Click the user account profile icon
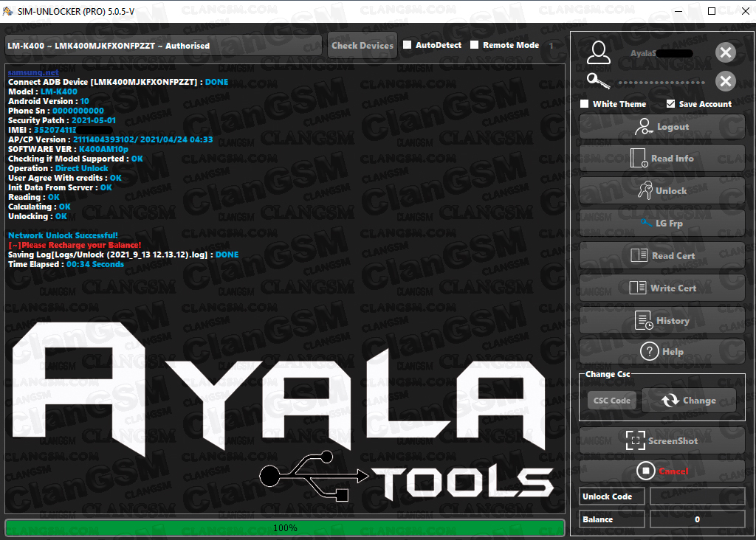Viewport: 756px width, 540px height. [x=598, y=52]
